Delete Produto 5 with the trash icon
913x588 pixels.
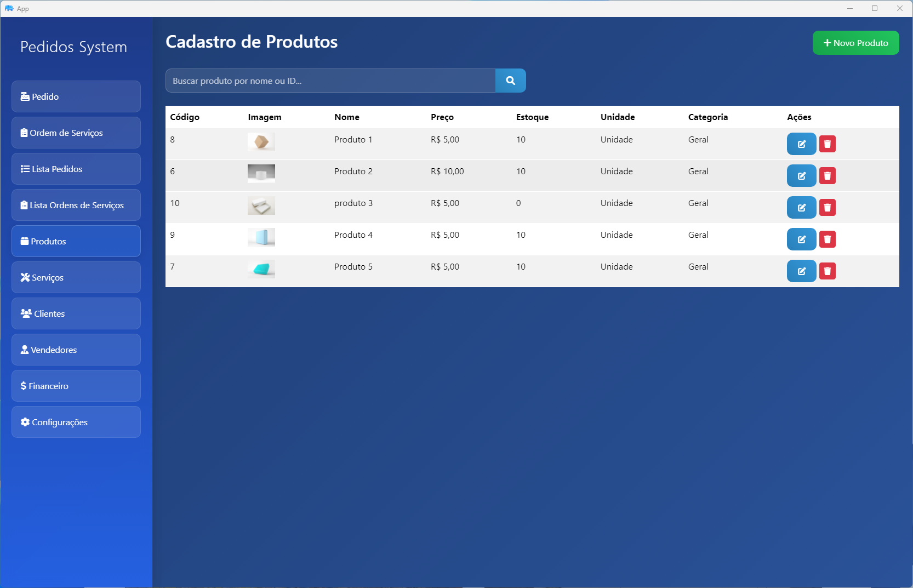click(827, 271)
